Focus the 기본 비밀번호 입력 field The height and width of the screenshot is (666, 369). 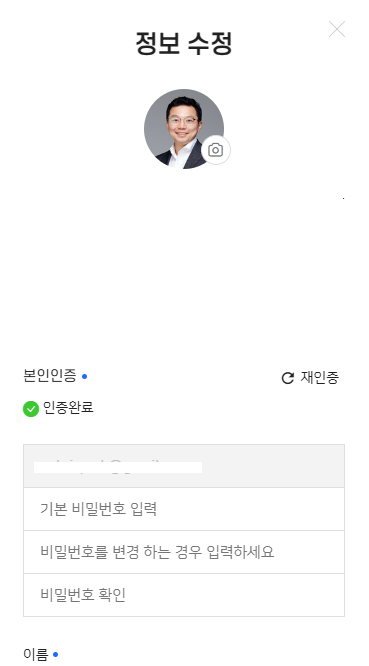point(184,509)
